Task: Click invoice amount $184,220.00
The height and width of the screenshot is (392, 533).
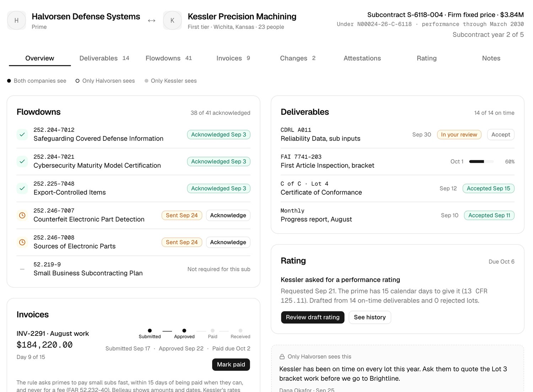Action: tap(44, 345)
